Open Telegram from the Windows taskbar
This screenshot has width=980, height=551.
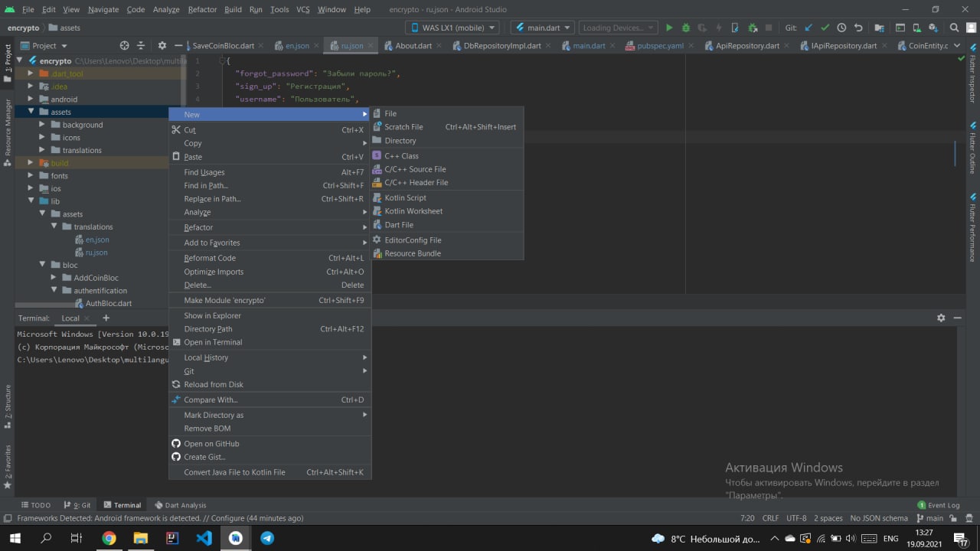point(267,538)
